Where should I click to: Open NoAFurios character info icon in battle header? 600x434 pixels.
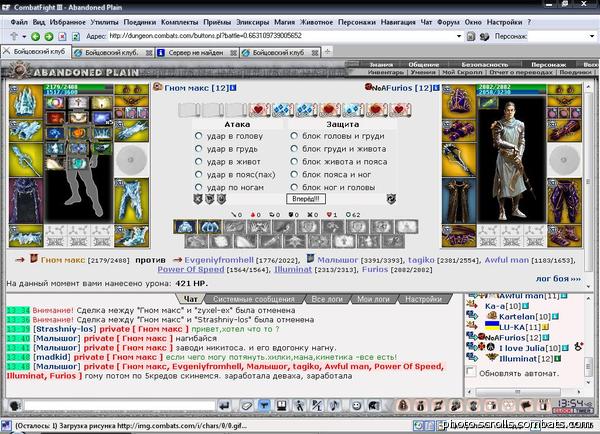tap(436, 88)
